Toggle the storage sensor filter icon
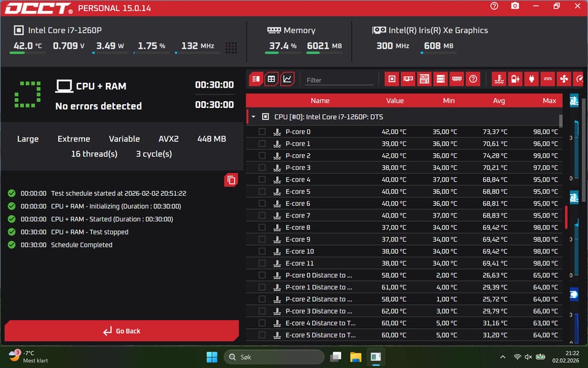Screen dimensions: 588x368 pyautogui.click(x=440, y=79)
